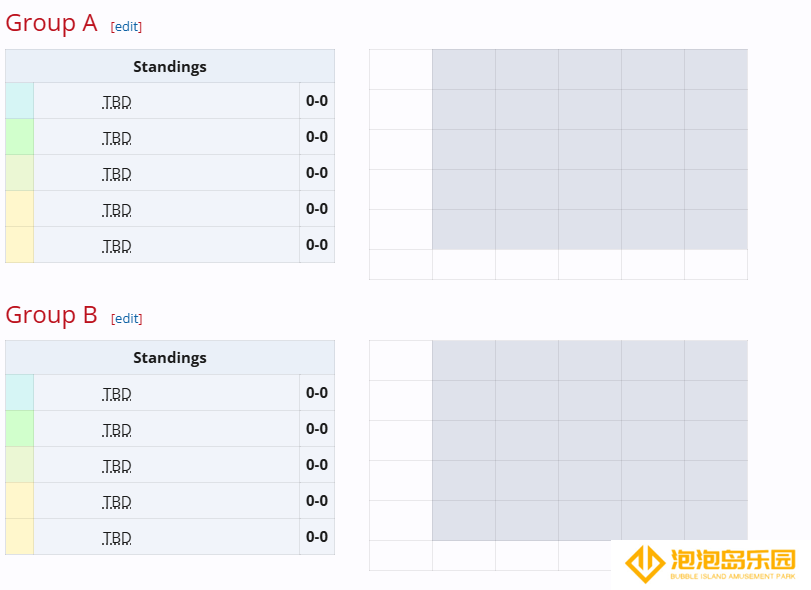The width and height of the screenshot is (811, 590).
Task: Click top-left gray cell of Group A crosstable
Action: 464,69
